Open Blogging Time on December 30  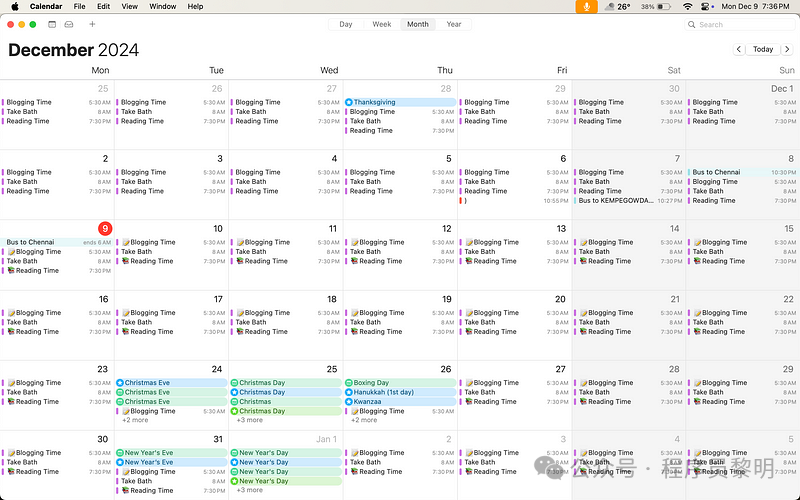pos(57,453)
